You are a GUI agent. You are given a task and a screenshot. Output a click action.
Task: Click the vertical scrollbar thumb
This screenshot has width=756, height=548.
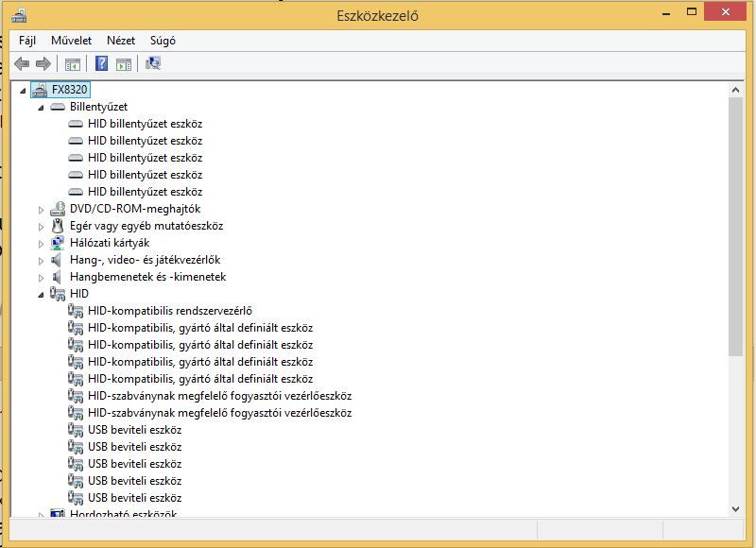(735, 227)
